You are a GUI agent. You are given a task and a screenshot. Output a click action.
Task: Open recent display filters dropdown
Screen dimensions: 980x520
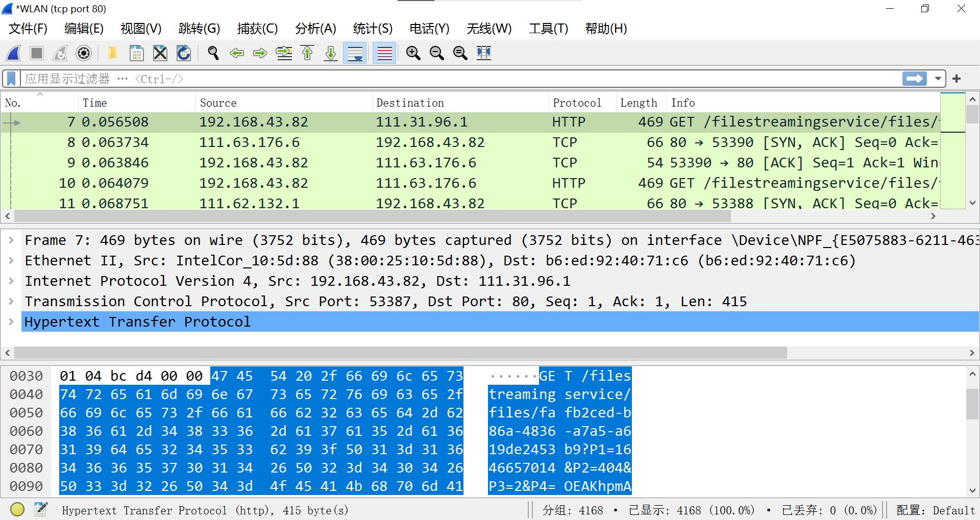(x=938, y=79)
